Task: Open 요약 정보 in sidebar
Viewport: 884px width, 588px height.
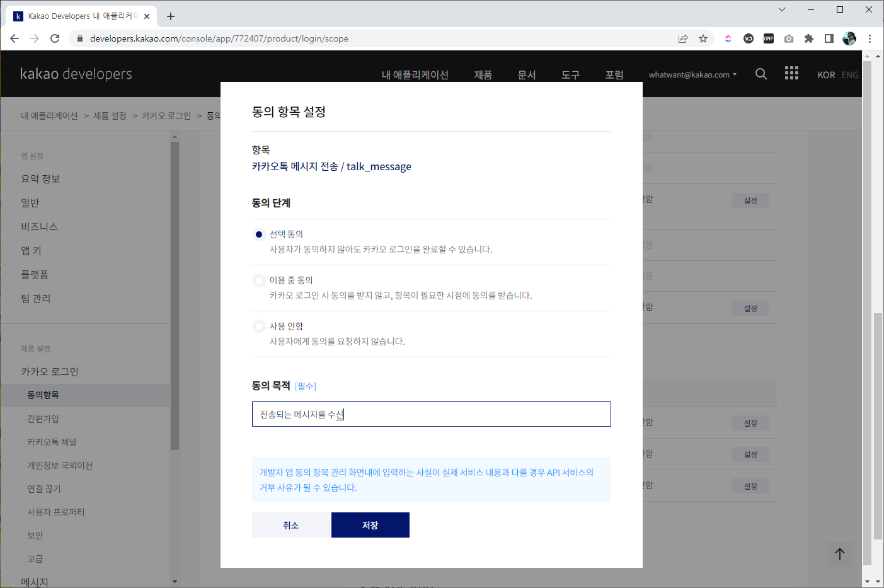Action: pyautogui.click(x=40, y=179)
